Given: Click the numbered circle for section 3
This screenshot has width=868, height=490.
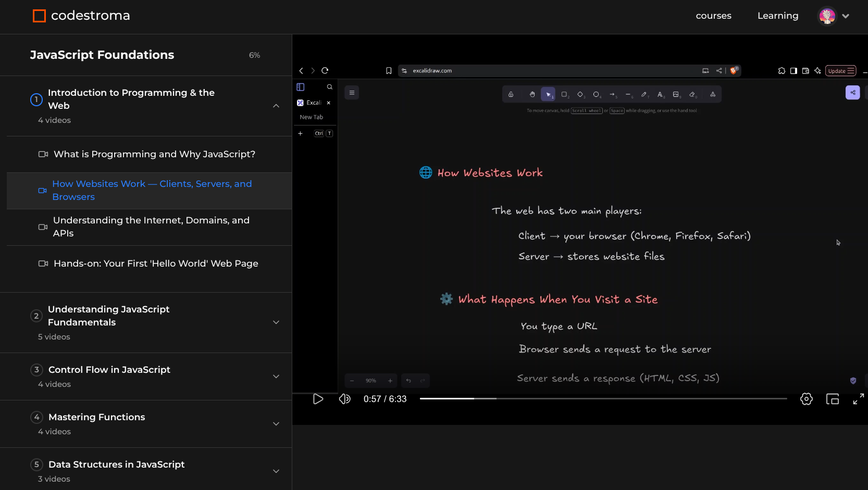Looking at the screenshot, I should coord(36,370).
